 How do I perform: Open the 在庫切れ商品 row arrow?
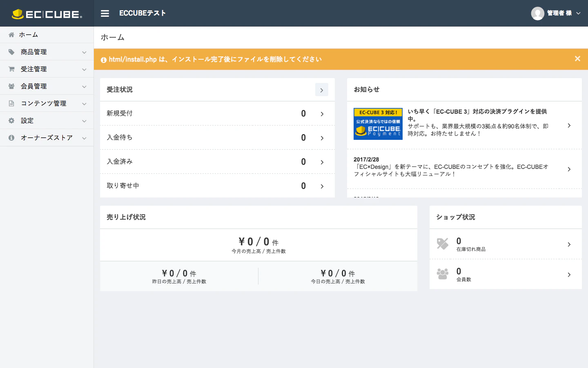click(x=569, y=245)
